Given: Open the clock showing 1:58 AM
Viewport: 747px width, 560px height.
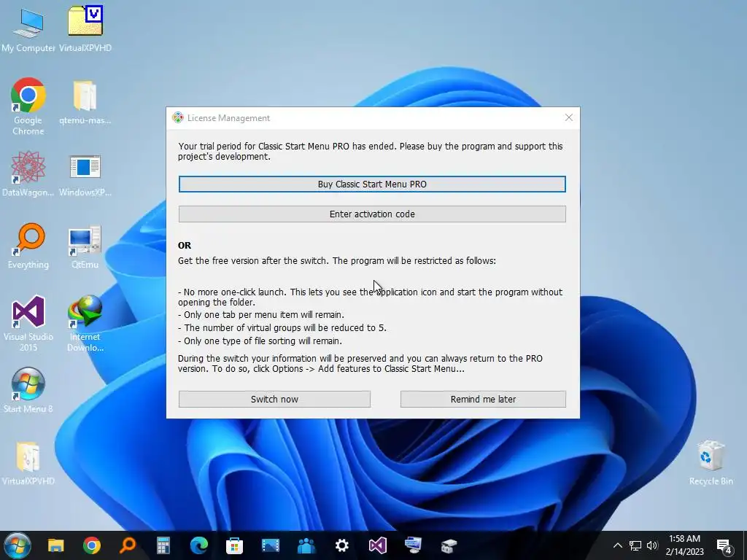Looking at the screenshot, I should (684, 545).
